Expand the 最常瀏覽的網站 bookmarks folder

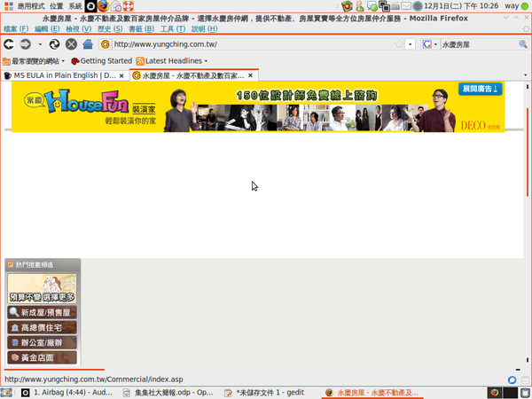coord(34,61)
